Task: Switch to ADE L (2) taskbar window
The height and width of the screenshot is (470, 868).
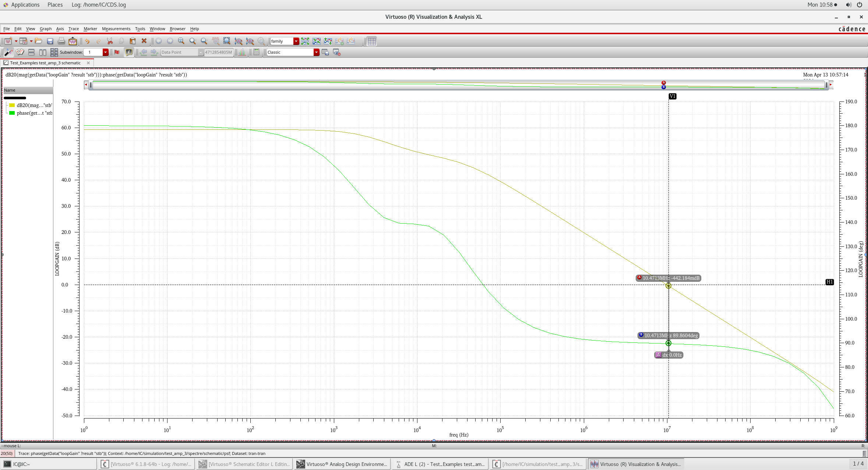Action: (x=440, y=464)
